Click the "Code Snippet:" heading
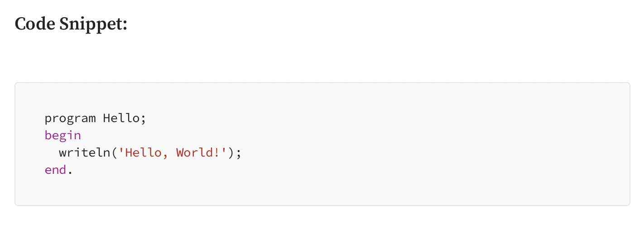The width and height of the screenshot is (644, 226). pos(71,24)
